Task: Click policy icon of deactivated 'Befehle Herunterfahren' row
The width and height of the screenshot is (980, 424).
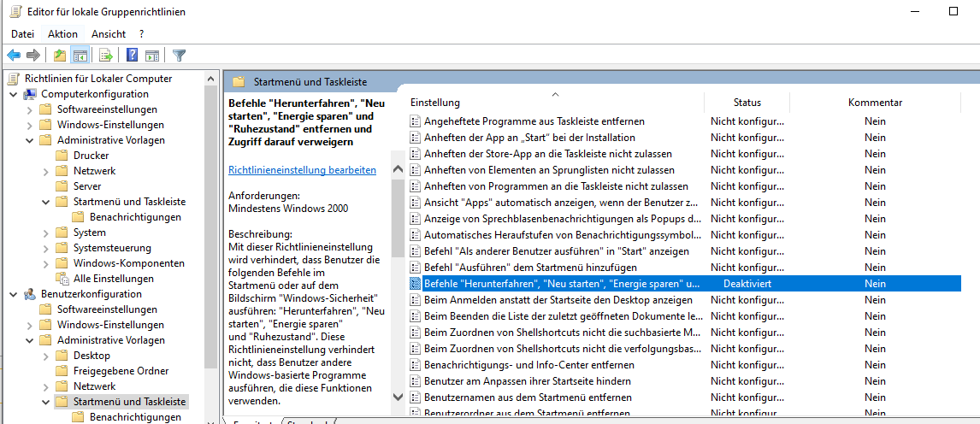Action: 416,283
